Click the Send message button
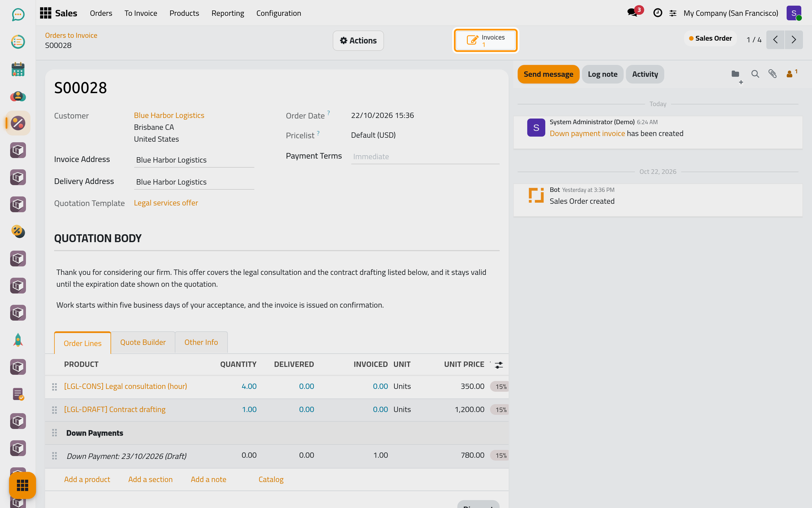812x508 pixels. [549, 75]
